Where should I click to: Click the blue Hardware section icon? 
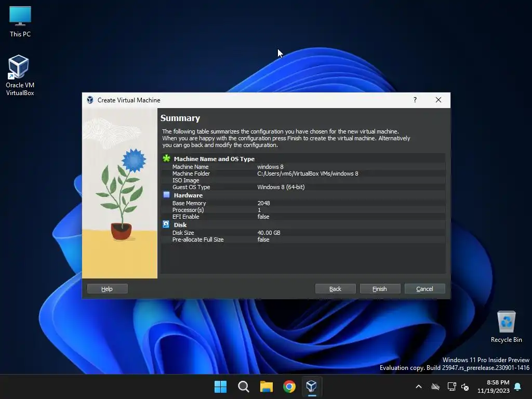click(166, 195)
